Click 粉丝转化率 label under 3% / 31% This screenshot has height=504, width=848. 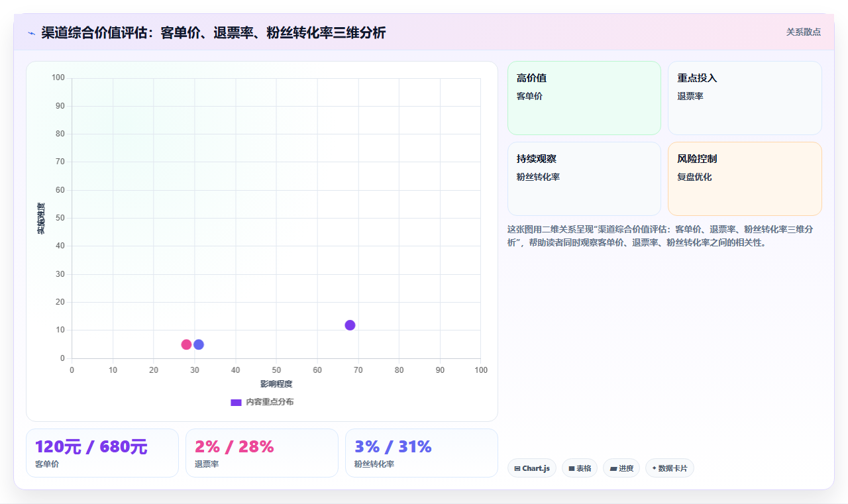[x=374, y=464]
